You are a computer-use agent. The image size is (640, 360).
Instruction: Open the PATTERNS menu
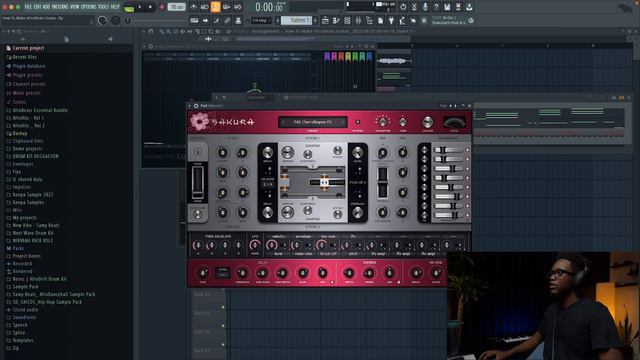click(x=60, y=7)
